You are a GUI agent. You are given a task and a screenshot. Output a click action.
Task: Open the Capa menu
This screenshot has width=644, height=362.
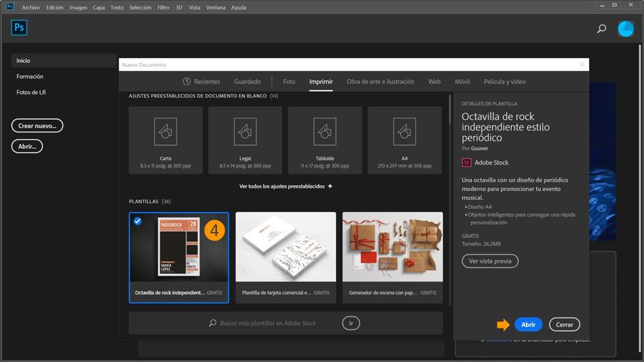[99, 7]
